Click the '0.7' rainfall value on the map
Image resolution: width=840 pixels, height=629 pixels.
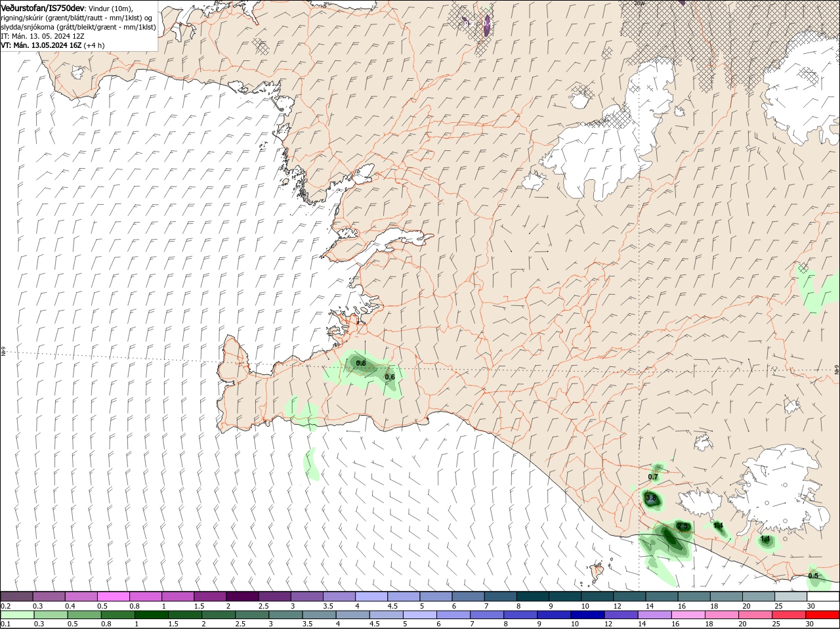click(653, 477)
